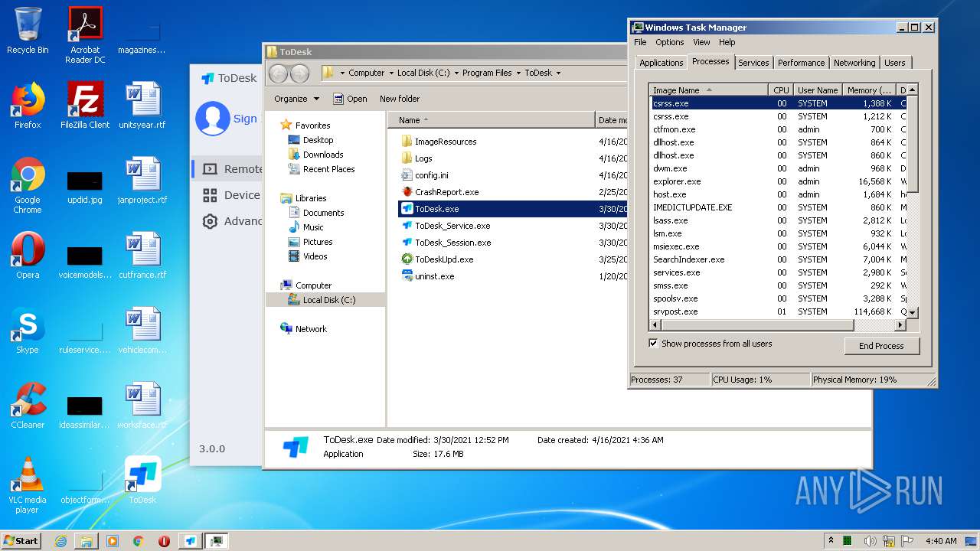Click Task Manager vertical scrollbar down arrow

click(912, 313)
